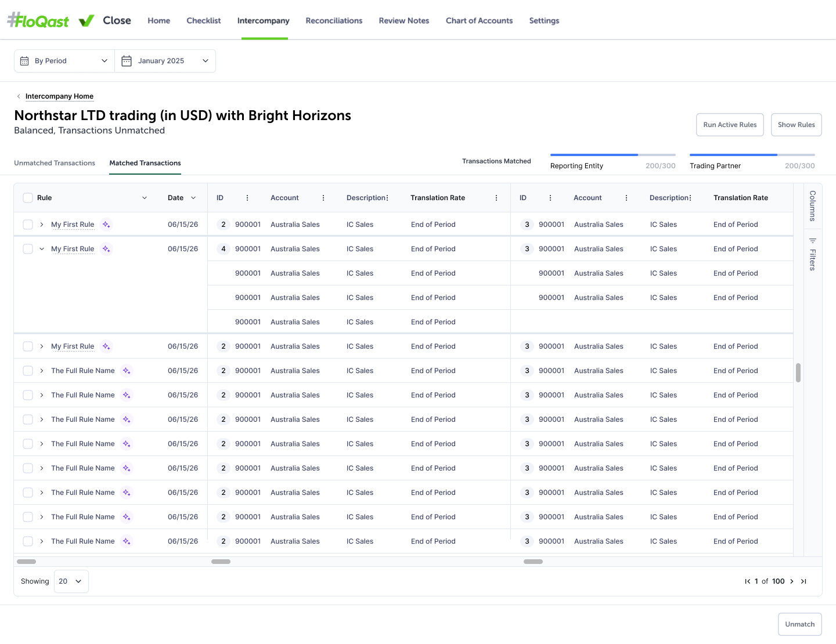This screenshot has width=836, height=644.
Task: Change the Showing 20 rows dropdown
Action: (x=71, y=581)
